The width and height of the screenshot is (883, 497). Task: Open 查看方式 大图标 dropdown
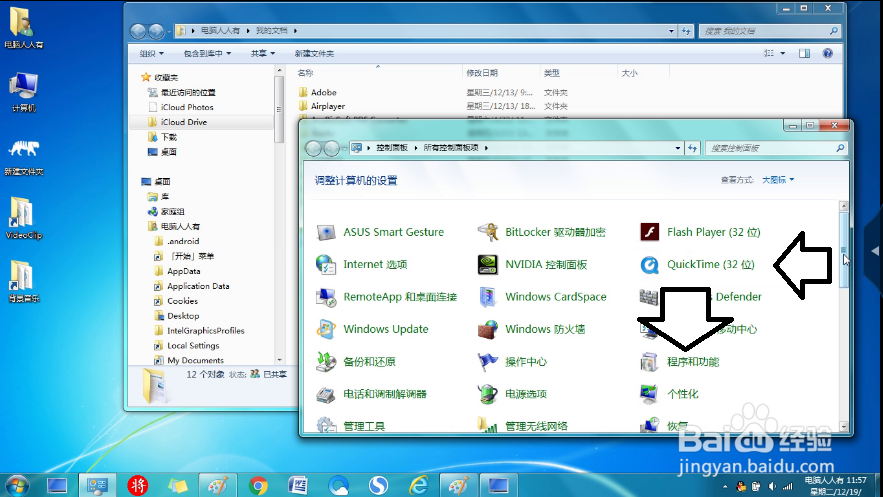tap(778, 180)
